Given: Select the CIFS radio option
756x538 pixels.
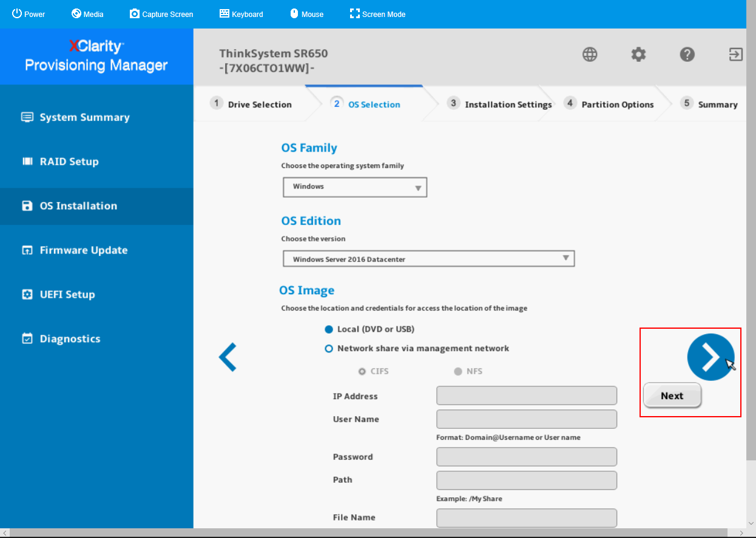Looking at the screenshot, I should tap(362, 371).
